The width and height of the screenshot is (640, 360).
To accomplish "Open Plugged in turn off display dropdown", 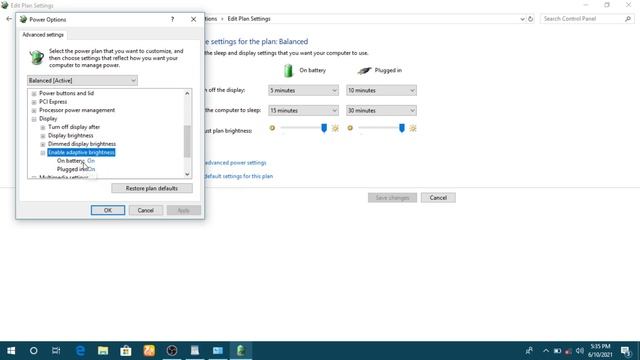I will coord(381,90).
